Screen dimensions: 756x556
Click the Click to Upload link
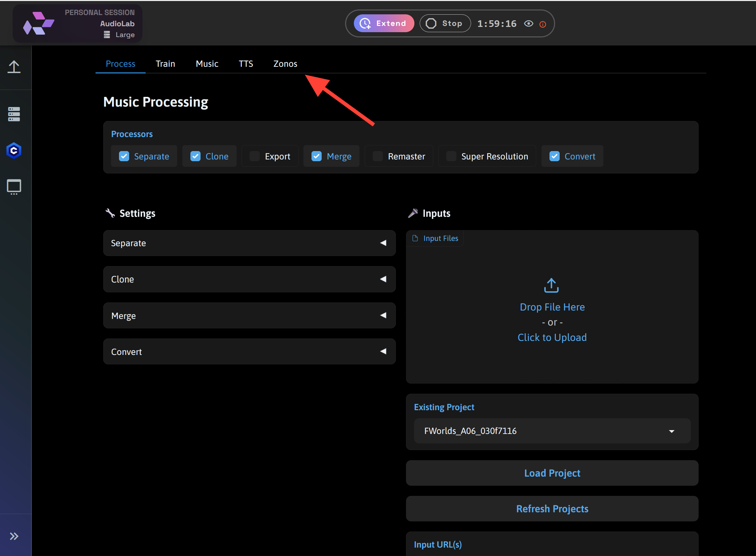point(552,337)
